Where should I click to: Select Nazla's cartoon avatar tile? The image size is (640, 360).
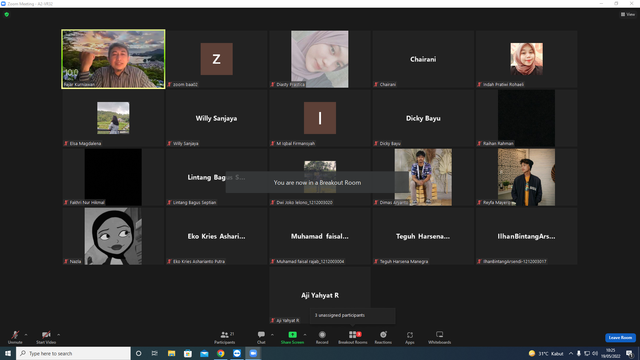113,236
